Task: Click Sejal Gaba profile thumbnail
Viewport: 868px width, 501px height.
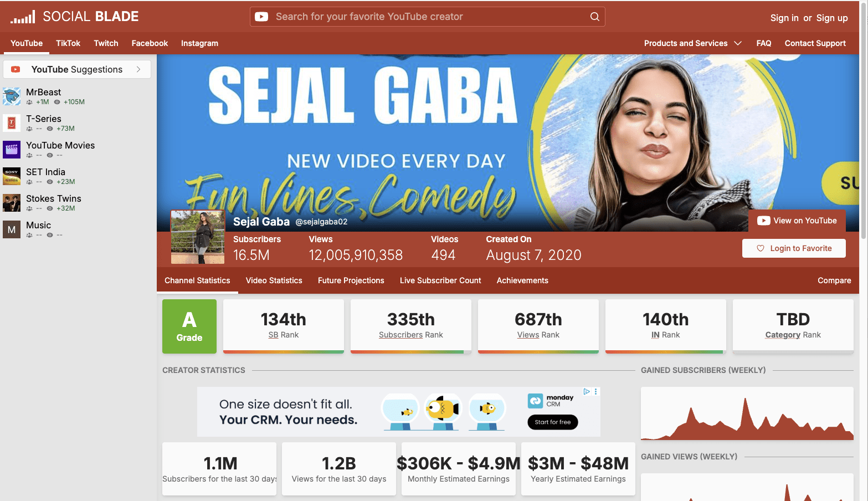Action: coord(198,237)
